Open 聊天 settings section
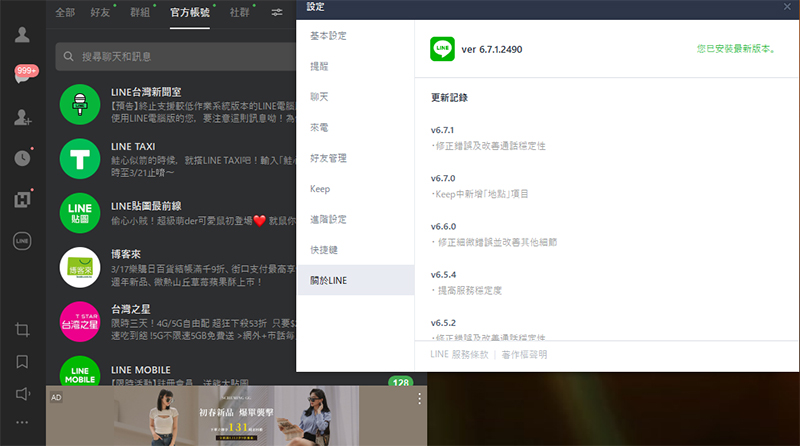 (356, 97)
